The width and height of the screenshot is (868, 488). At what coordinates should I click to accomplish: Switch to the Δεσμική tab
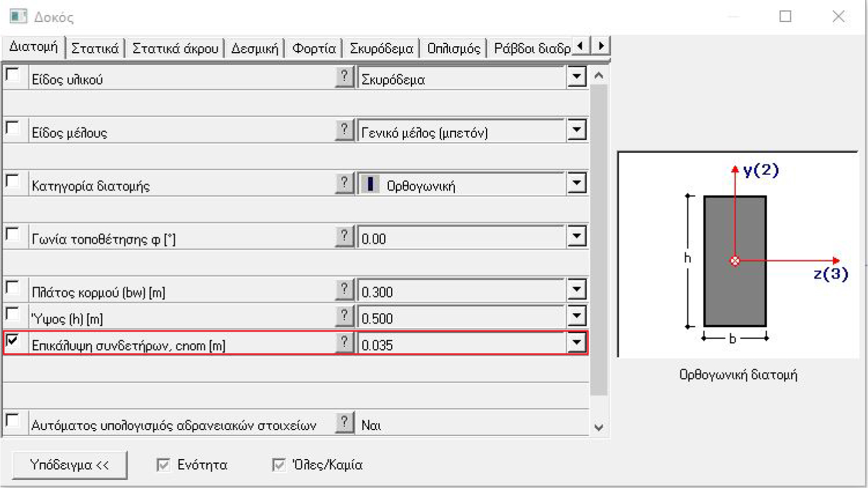pos(255,49)
